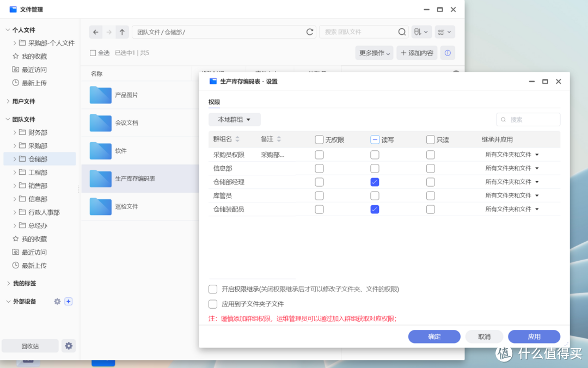The image size is (588, 368).
Task: Click the back navigation arrow icon
Action: pyautogui.click(x=96, y=32)
